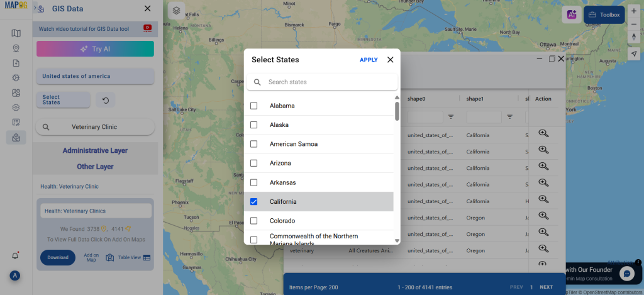The width and height of the screenshot is (644, 295).
Task: Focus the shape1 filter input box
Action: [484, 117]
